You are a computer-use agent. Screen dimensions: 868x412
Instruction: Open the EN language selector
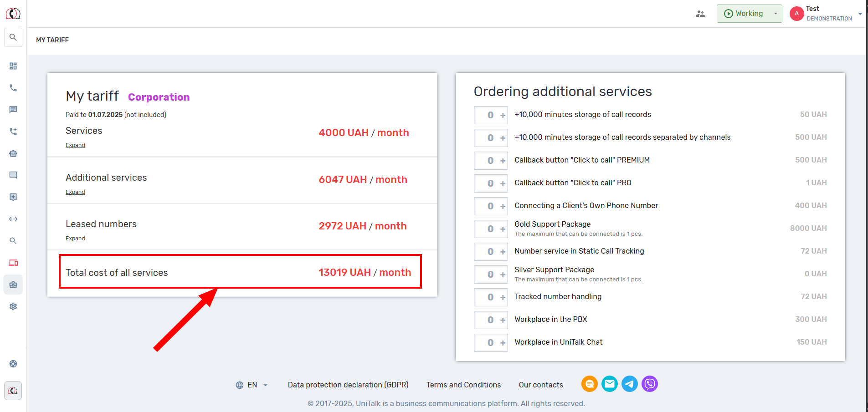tap(252, 385)
